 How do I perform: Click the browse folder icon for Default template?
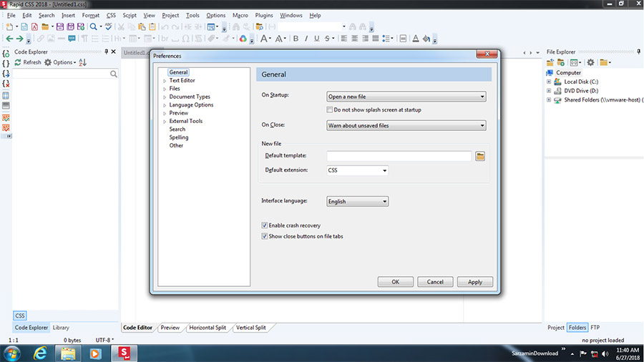pyautogui.click(x=479, y=156)
